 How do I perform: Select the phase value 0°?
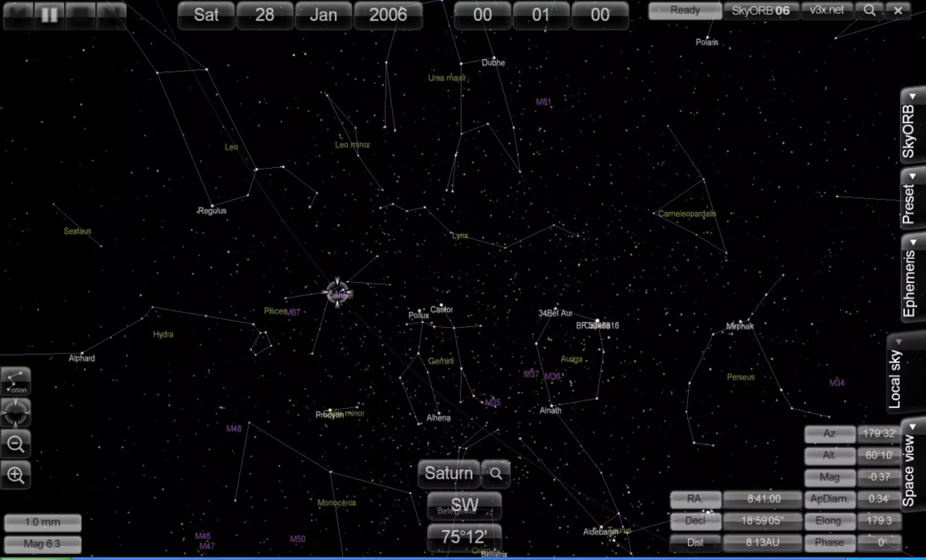pos(879,543)
